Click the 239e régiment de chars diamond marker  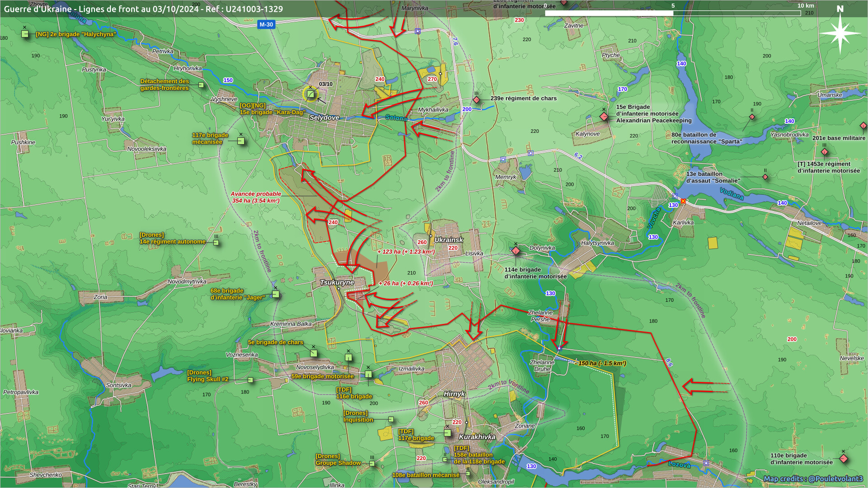click(x=476, y=99)
